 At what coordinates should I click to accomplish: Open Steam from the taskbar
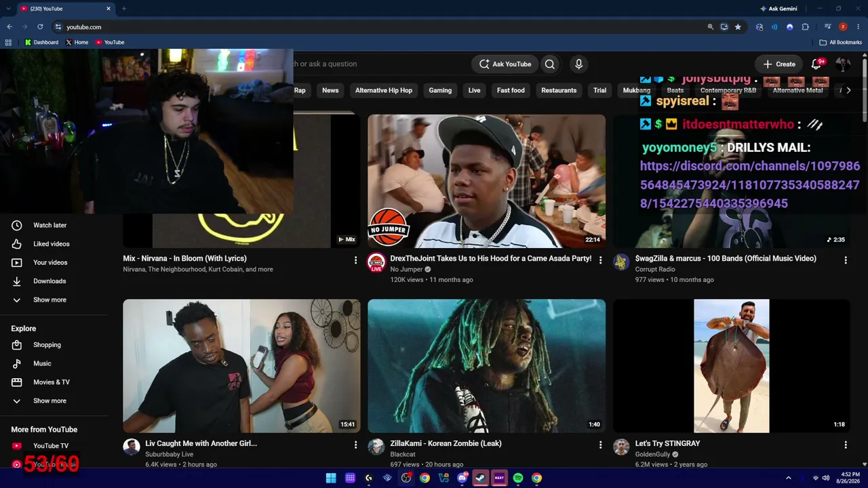480,478
